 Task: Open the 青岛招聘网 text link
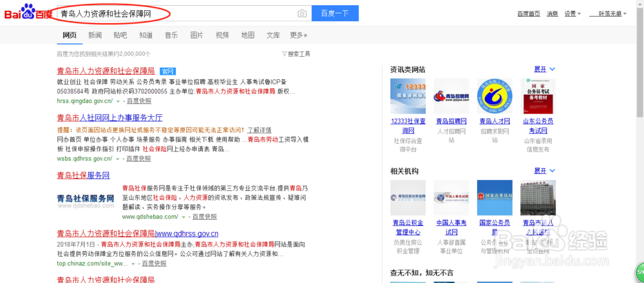pos(451,121)
